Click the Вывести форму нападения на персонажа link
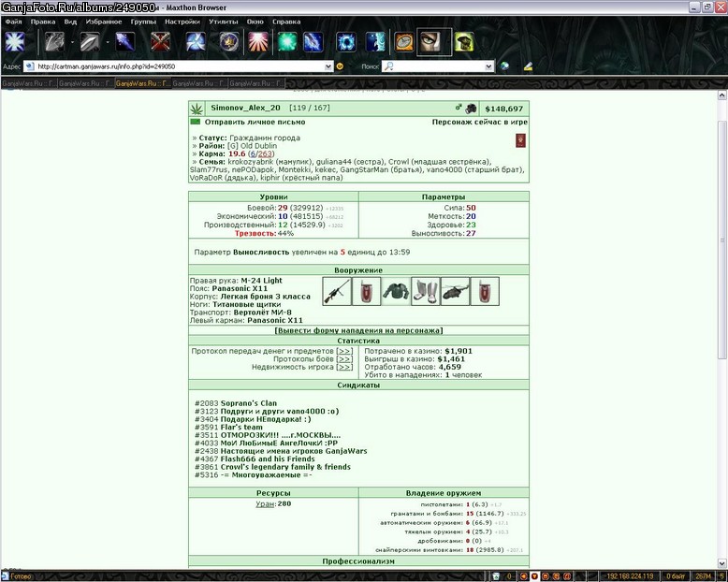 click(x=358, y=330)
